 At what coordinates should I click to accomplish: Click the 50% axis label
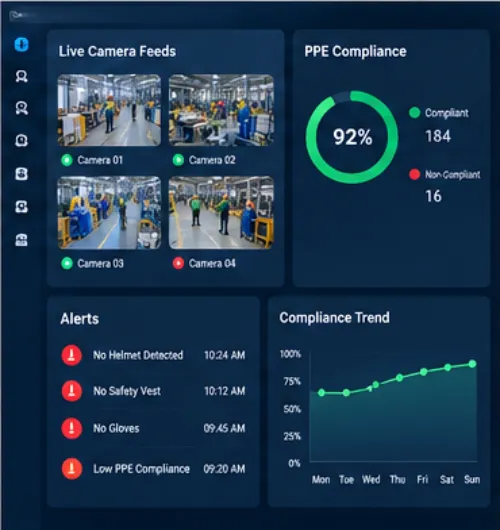[x=292, y=409]
